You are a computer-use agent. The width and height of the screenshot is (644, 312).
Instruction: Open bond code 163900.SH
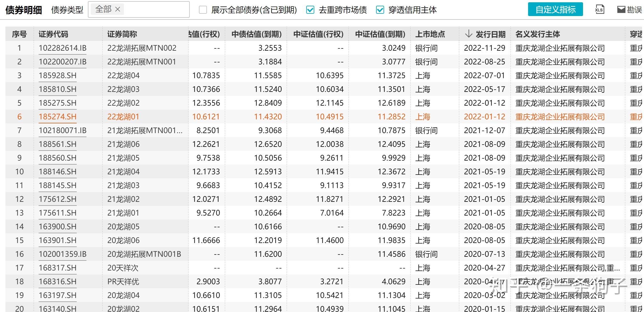pyautogui.click(x=58, y=226)
